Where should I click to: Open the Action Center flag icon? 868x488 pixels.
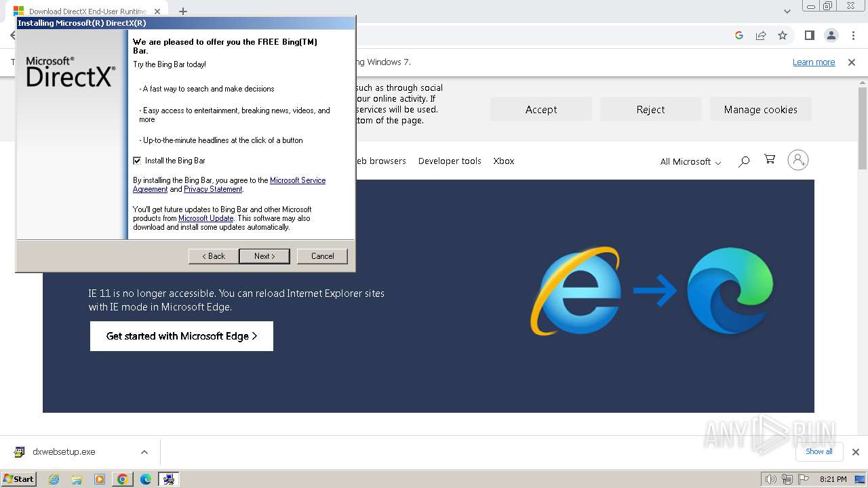(804, 479)
